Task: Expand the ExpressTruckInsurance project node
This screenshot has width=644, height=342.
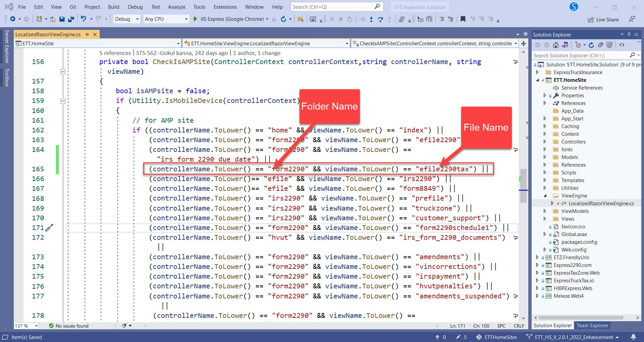Action: point(537,72)
